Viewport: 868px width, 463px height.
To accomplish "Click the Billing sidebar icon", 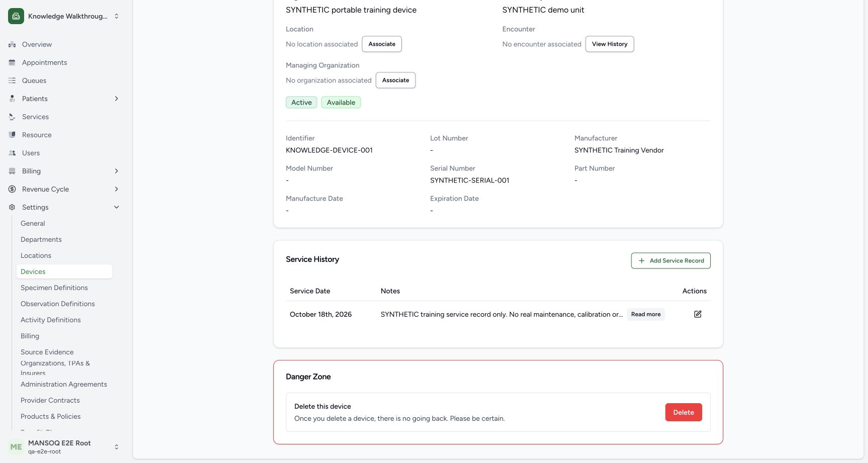I will [x=12, y=171].
